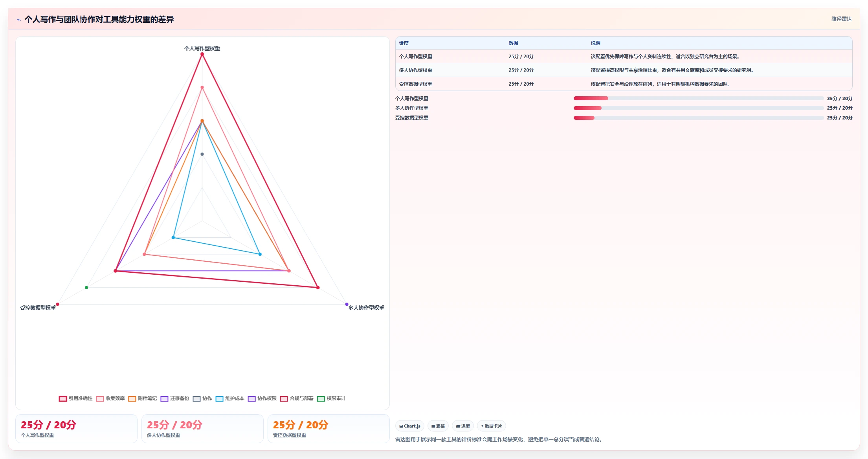Click the 数据卡片 tag pill
Viewport: 868px width, 459px height.
(491, 426)
